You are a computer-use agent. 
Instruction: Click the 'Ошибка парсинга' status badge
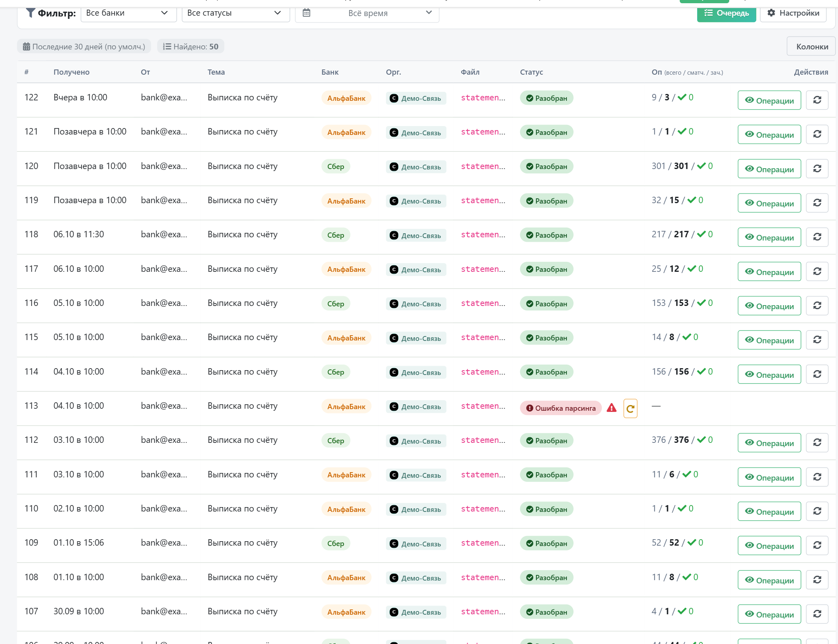pyautogui.click(x=561, y=408)
